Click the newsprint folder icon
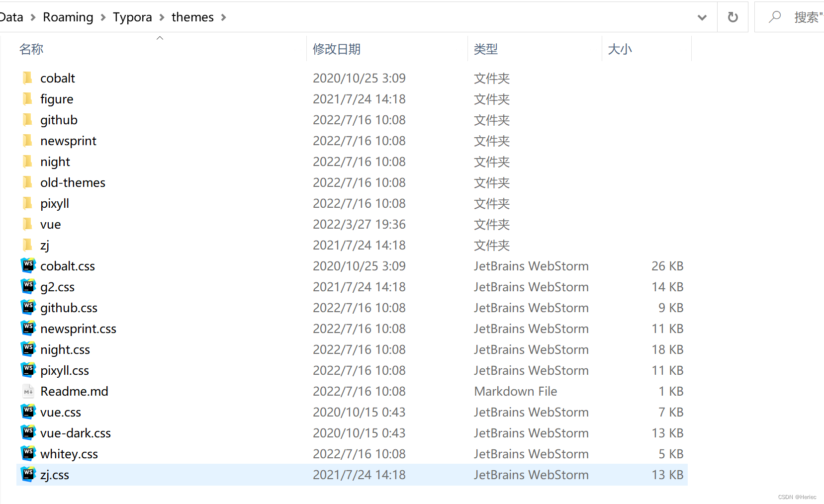Image resolution: width=824 pixels, height=504 pixels. [x=27, y=141]
